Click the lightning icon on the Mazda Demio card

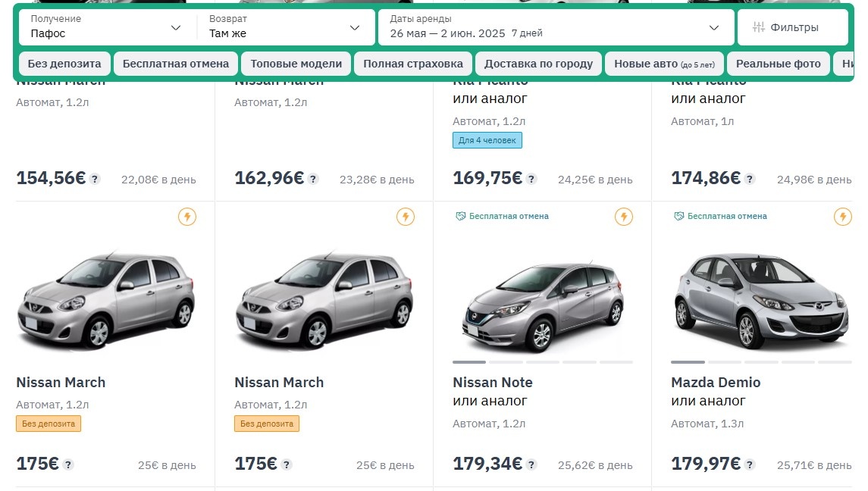843,216
